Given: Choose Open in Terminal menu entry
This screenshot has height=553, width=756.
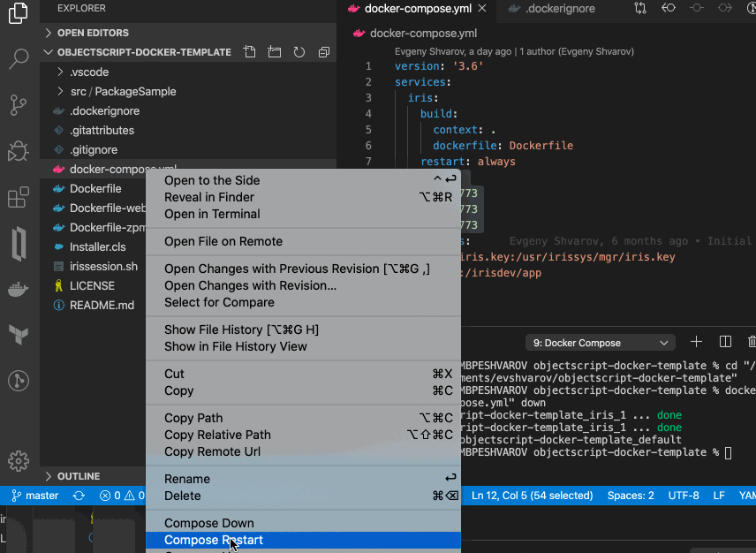Looking at the screenshot, I should point(212,214).
